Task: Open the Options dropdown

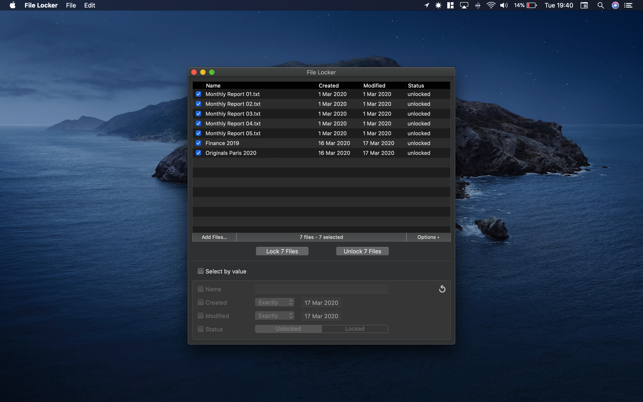Action: [428, 237]
